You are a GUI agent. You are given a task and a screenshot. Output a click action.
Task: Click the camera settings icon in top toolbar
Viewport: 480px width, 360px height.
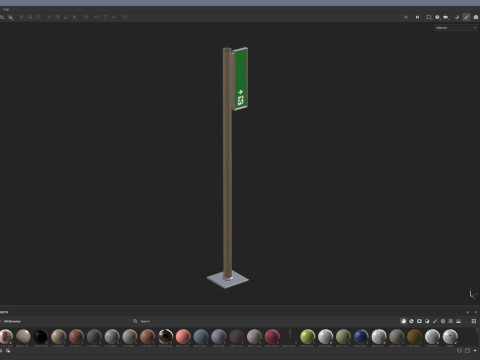pos(446,17)
